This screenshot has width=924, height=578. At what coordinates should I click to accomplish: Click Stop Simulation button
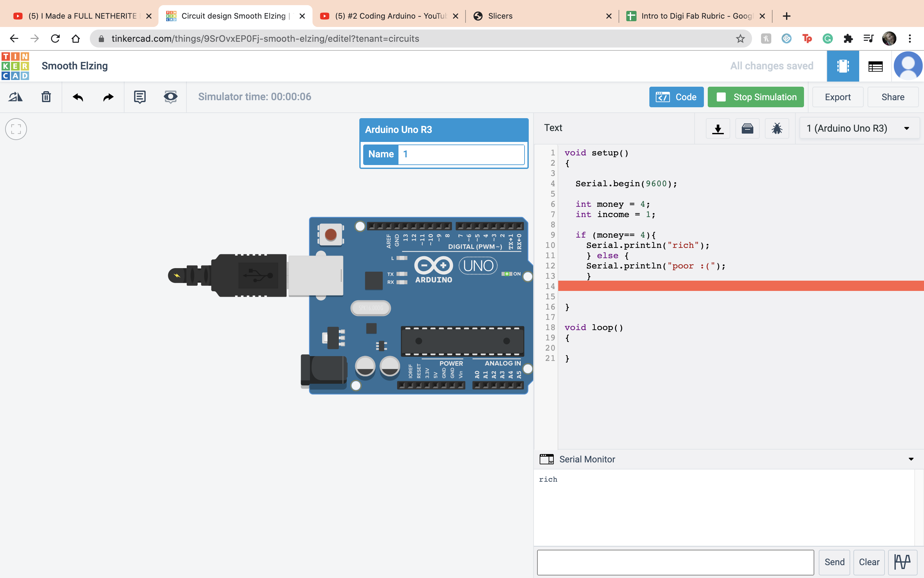click(756, 97)
